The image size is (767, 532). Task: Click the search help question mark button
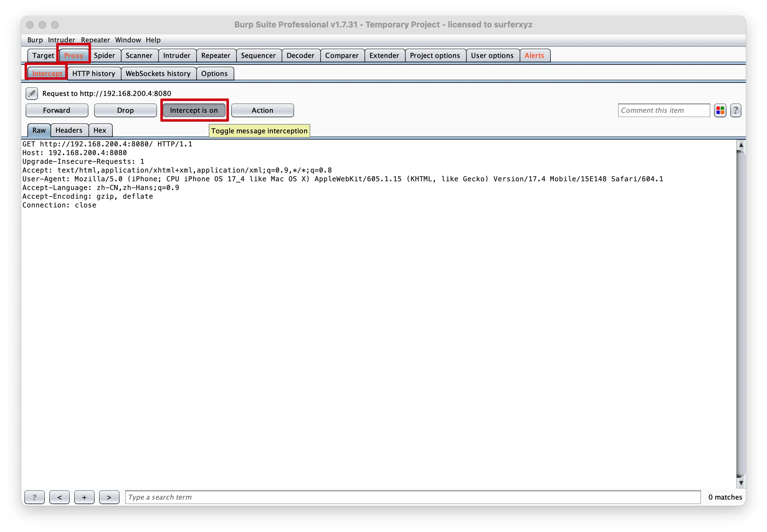pos(34,497)
